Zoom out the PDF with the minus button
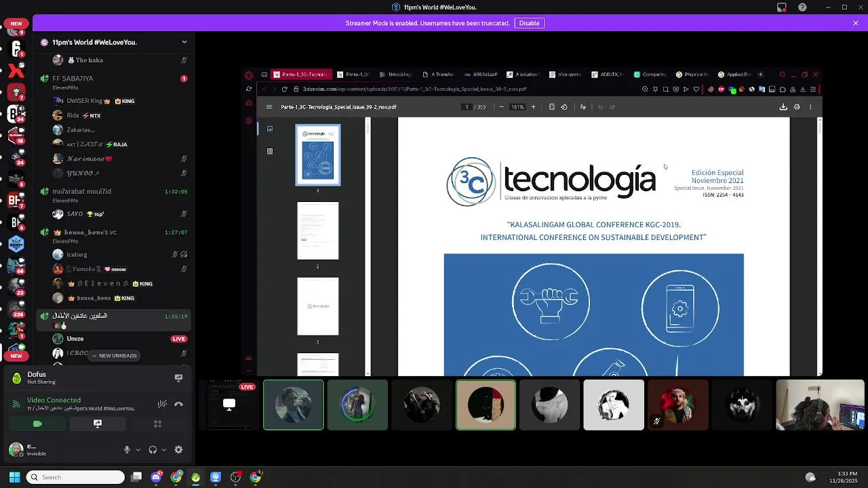 click(501, 107)
